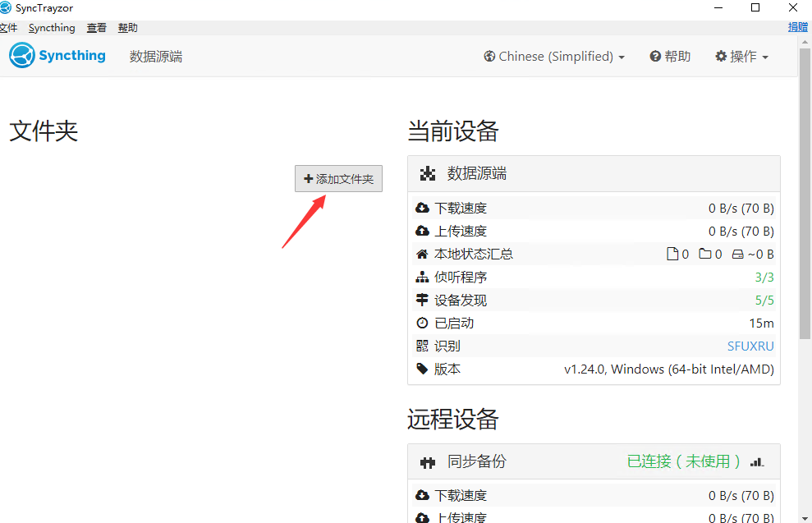Open the Chinese (Simplified) language dropdown
This screenshot has height=523, width=812.
tap(555, 57)
